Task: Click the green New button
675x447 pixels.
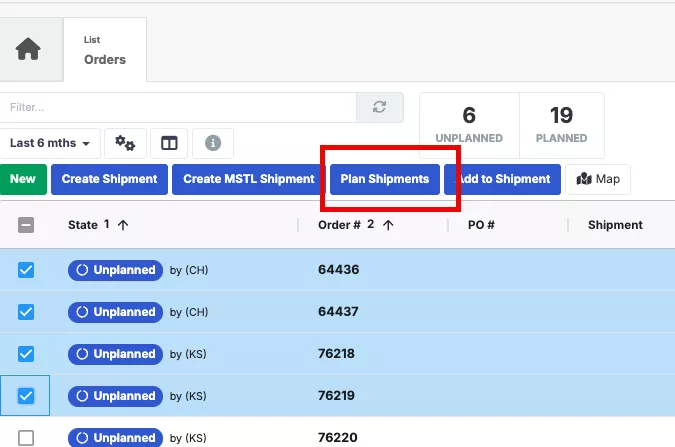Action: click(x=23, y=179)
